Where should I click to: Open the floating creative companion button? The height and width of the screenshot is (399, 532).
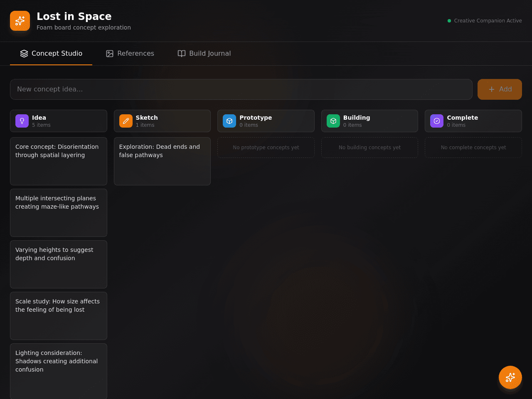pyautogui.click(x=510, y=377)
